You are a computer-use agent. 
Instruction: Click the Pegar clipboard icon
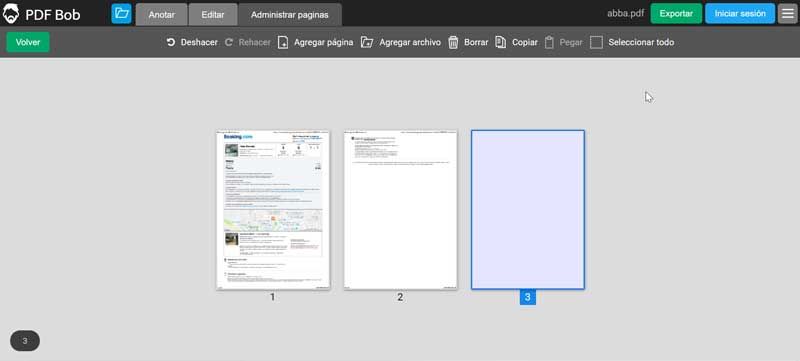(x=549, y=42)
